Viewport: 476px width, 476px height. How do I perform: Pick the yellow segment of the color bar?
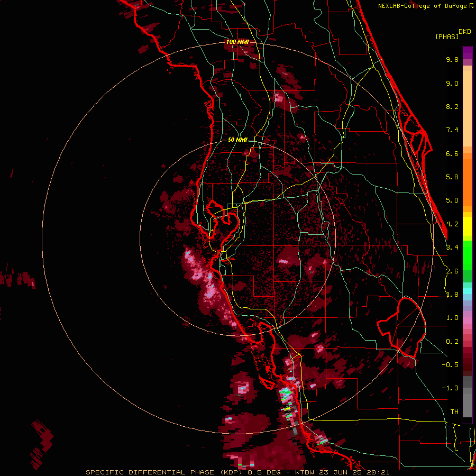click(467, 226)
